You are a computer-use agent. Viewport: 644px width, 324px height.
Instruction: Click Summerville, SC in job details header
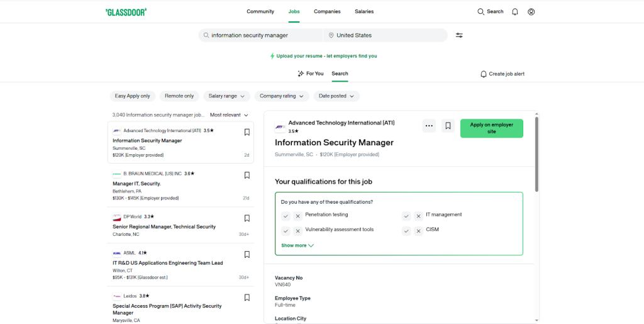(x=294, y=154)
